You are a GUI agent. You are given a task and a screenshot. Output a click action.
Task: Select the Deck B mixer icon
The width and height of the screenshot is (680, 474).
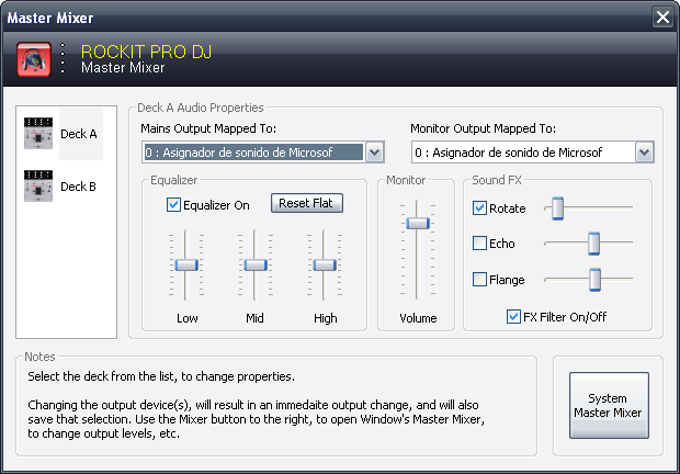[38, 186]
